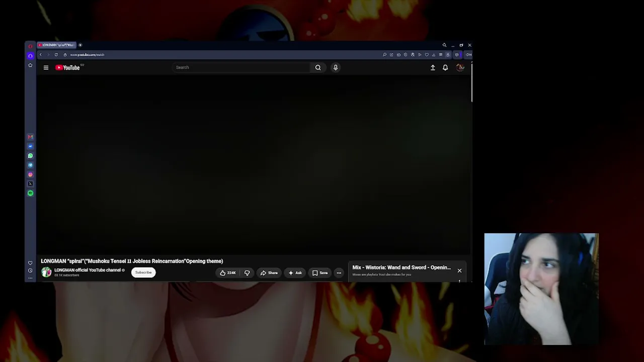Click the Mix - Wistoria playlist title
Screen dimensions: 644x362
(401, 267)
